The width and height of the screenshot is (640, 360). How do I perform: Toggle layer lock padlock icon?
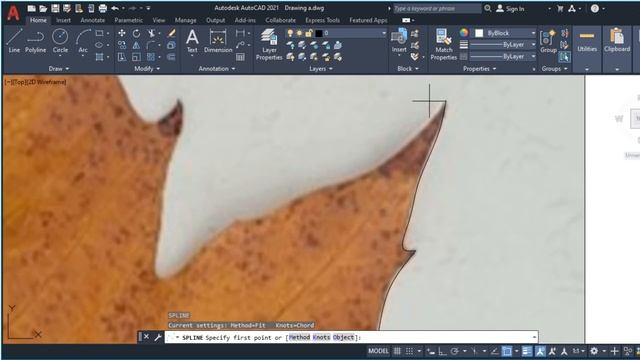coord(309,33)
